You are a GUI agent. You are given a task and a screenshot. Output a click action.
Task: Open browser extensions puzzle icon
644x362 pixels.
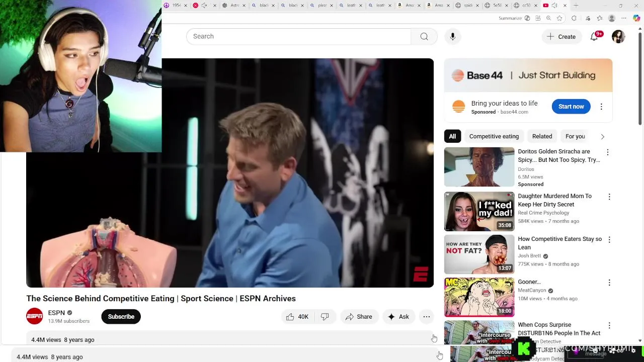pyautogui.click(x=574, y=18)
